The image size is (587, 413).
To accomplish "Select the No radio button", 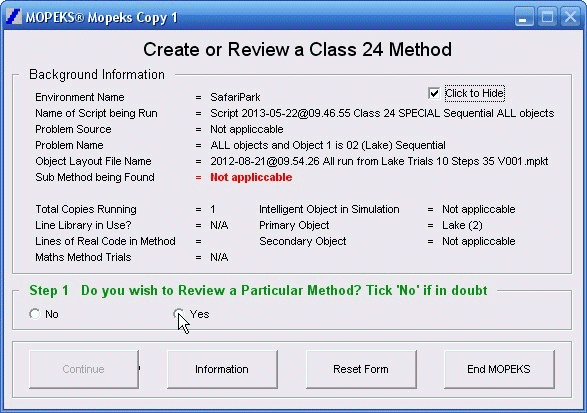I will 34,314.
